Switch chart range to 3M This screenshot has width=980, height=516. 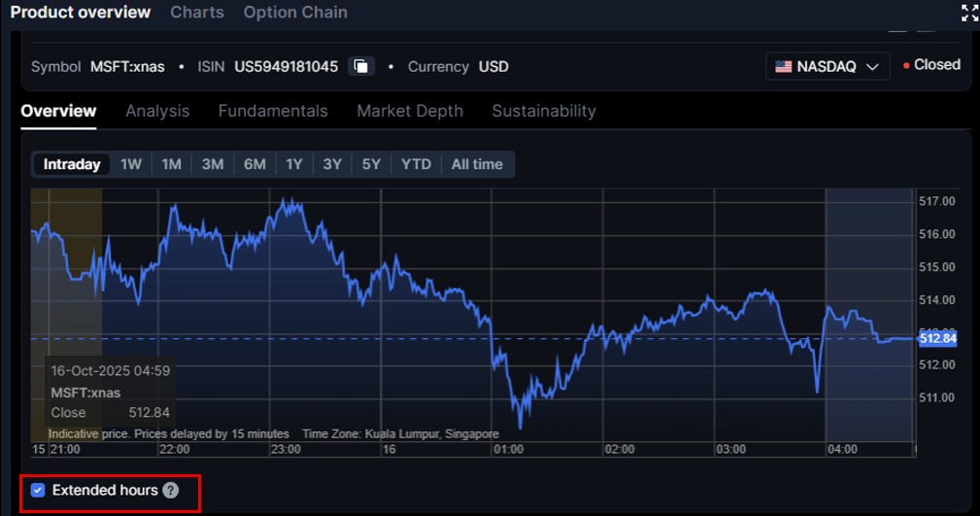(x=213, y=164)
